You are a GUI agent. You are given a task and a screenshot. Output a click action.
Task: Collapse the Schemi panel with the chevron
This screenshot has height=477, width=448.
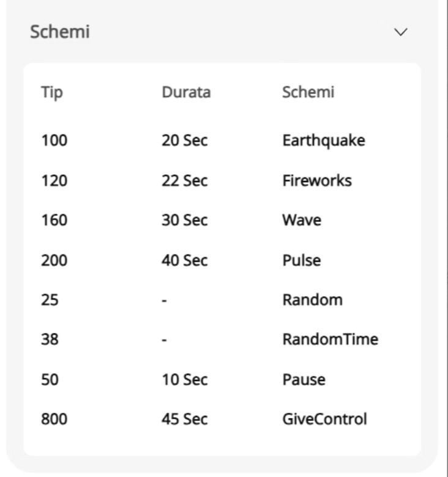[x=401, y=32]
